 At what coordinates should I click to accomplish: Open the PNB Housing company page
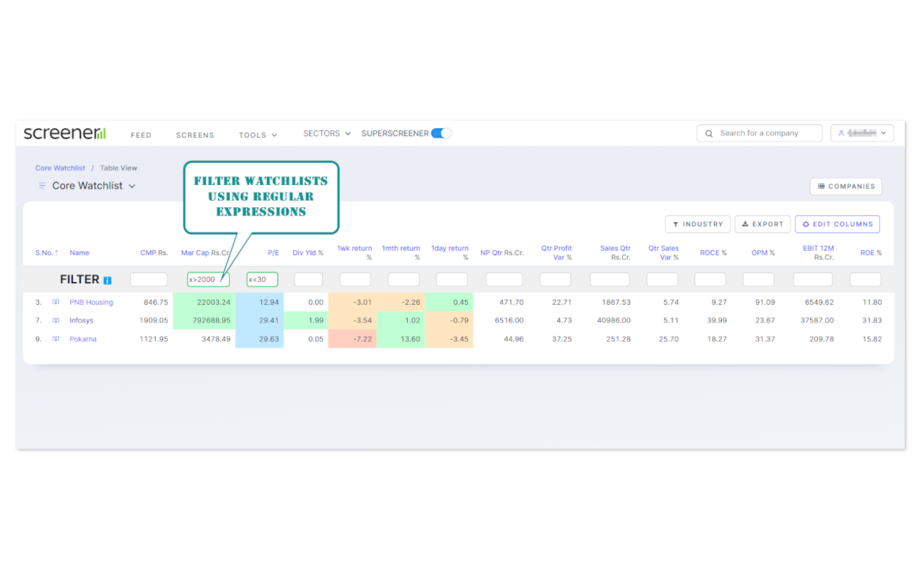tap(91, 302)
